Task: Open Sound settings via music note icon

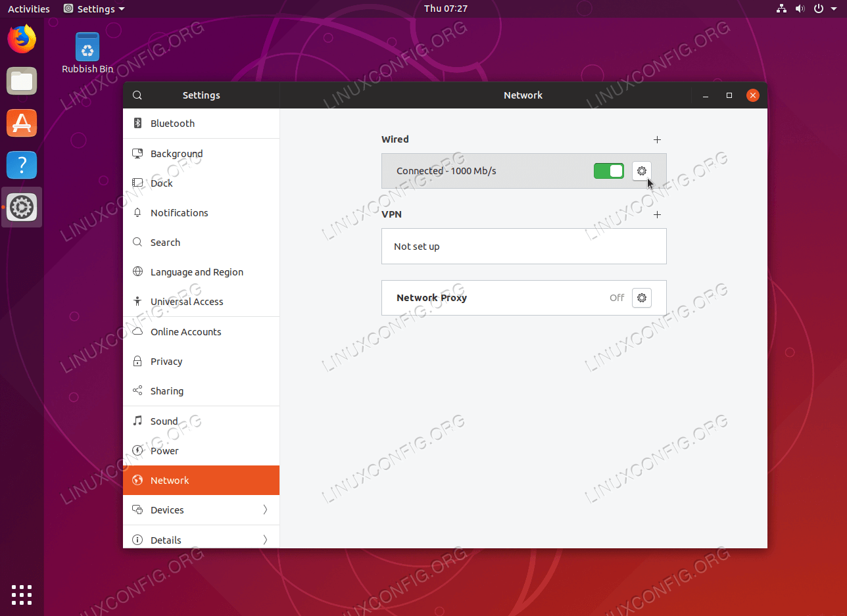Action: pyautogui.click(x=137, y=421)
